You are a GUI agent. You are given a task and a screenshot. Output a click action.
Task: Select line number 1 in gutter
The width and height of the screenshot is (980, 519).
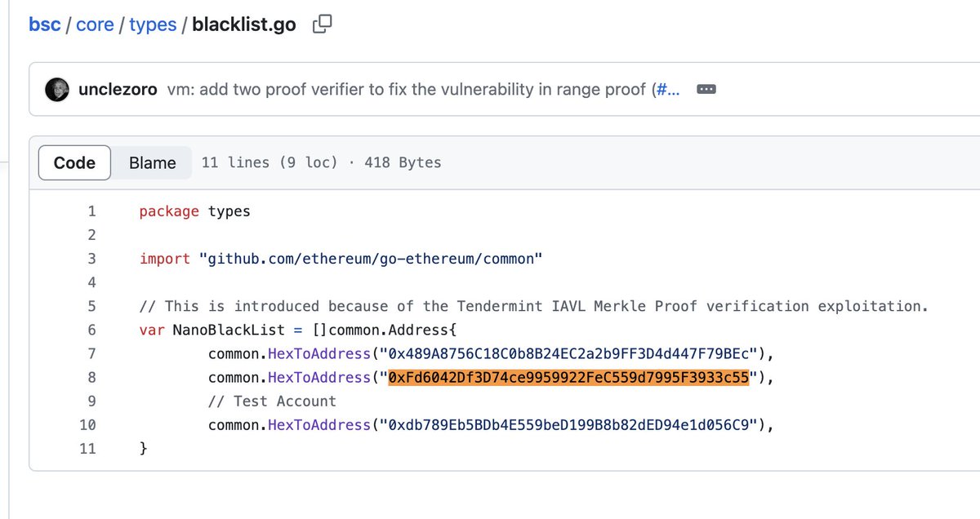click(x=91, y=211)
